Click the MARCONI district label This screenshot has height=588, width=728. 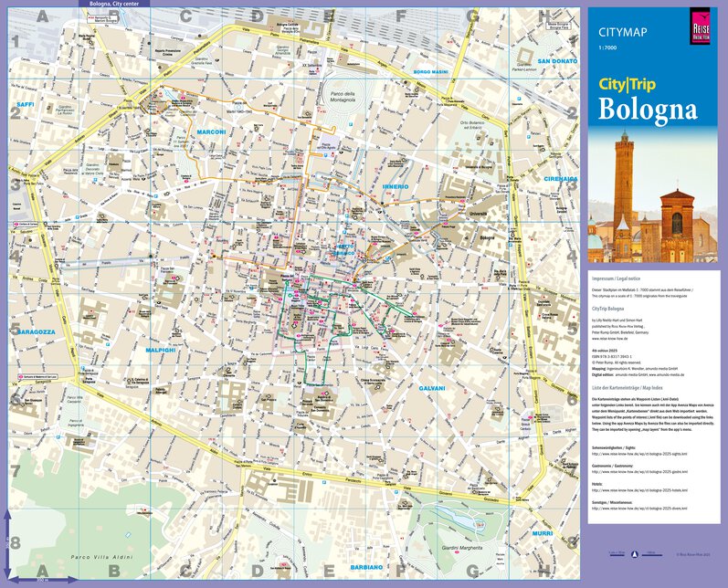[x=211, y=132]
